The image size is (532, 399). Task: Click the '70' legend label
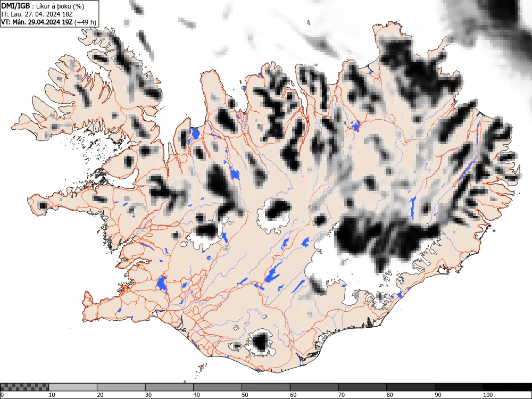pos(341,395)
